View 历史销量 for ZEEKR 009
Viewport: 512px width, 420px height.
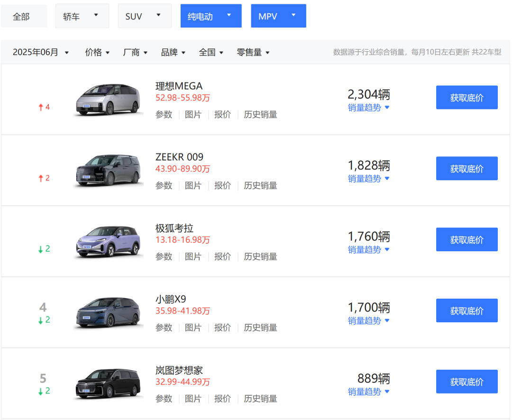click(261, 185)
